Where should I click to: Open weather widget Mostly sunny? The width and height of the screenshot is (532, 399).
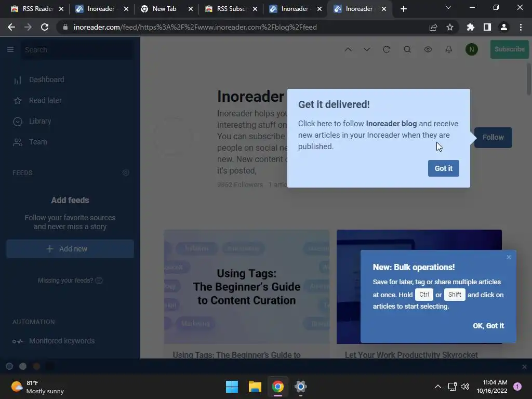click(x=37, y=387)
